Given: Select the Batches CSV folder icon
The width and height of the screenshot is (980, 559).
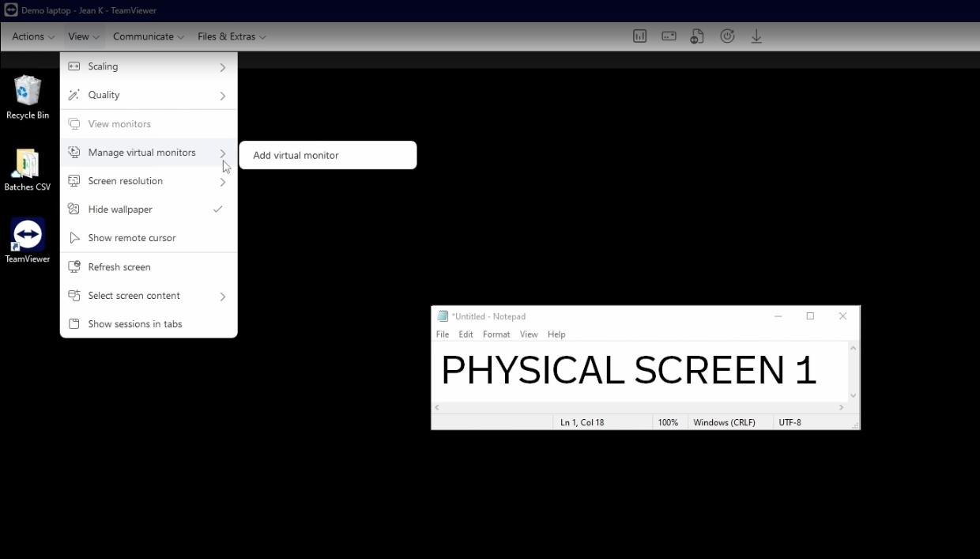Looking at the screenshot, I should pos(28,169).
